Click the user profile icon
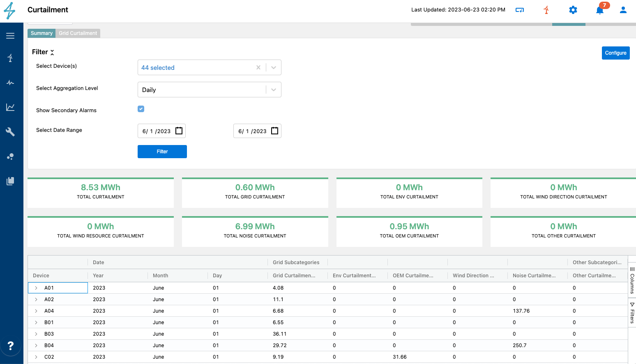This screenshot has height=364, width=636. (x=623, y=10)
